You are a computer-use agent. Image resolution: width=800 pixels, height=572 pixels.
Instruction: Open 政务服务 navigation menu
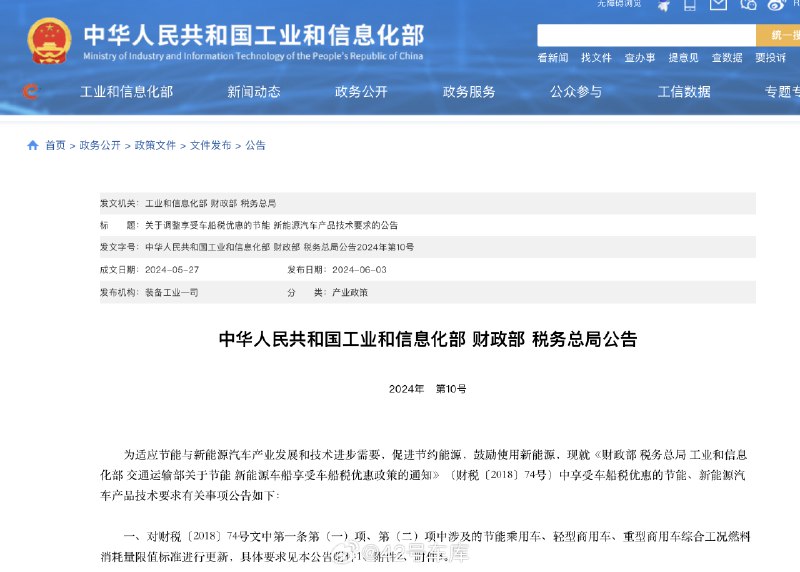point(469,92)
